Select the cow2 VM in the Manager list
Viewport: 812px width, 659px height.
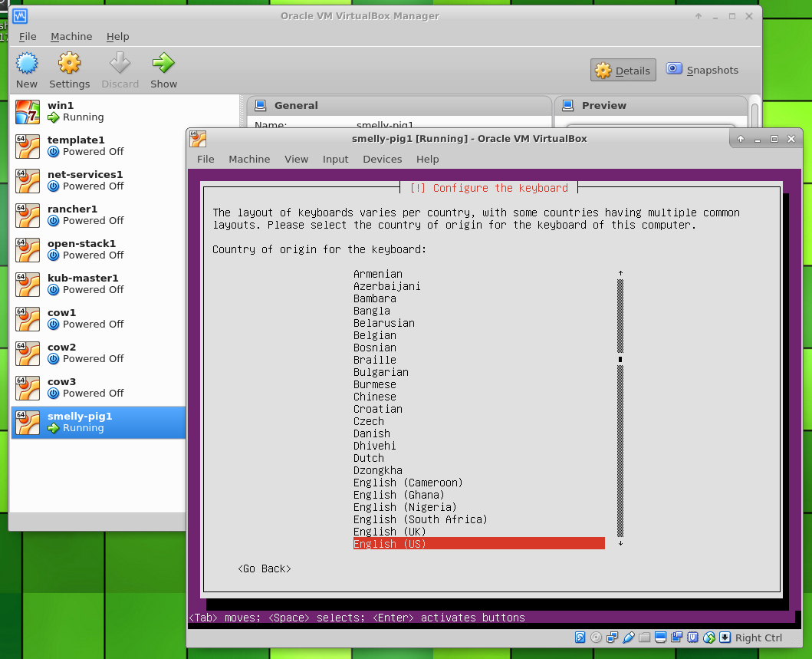(x=98, y=353)
